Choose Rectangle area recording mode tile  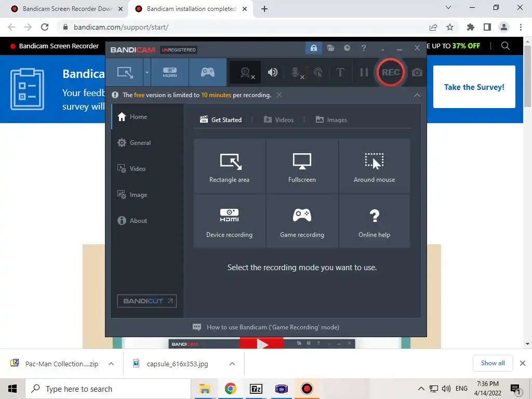pyautogui.click(x=229, y=166)
